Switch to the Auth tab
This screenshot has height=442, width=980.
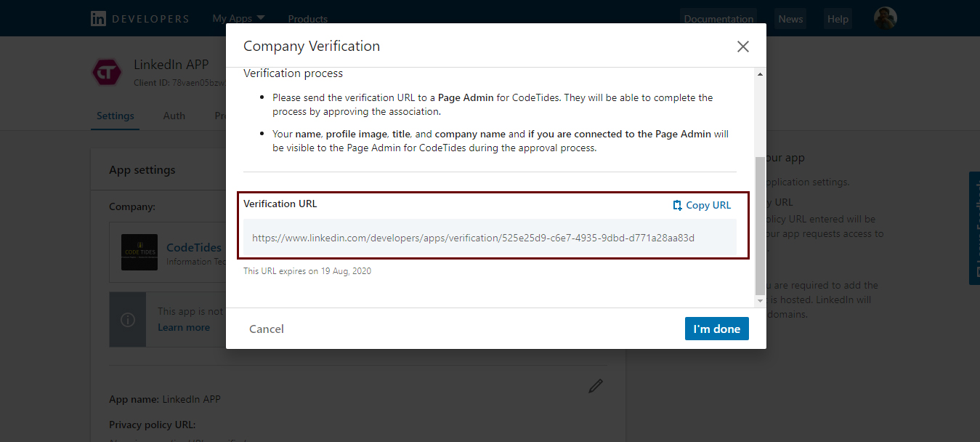tap(174, 116)
